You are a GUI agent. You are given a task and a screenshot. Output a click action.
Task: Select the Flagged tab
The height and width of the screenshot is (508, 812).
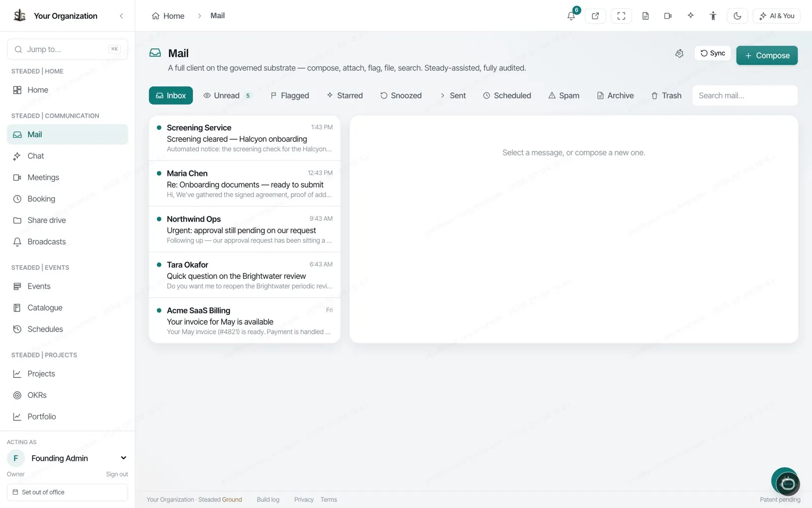(x=290, y=96)
